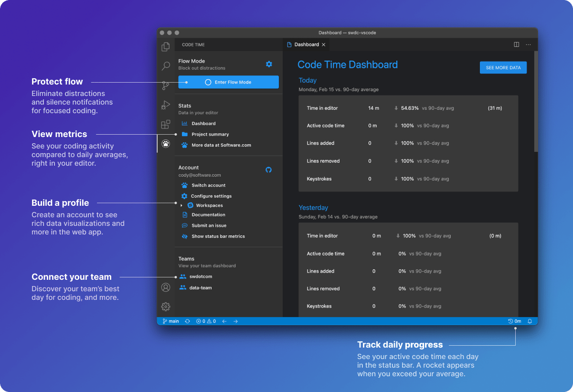The width and height of the screenshot is (573, 392).
Task: Open the Extensions blocks icon
Action: point(166,125)
